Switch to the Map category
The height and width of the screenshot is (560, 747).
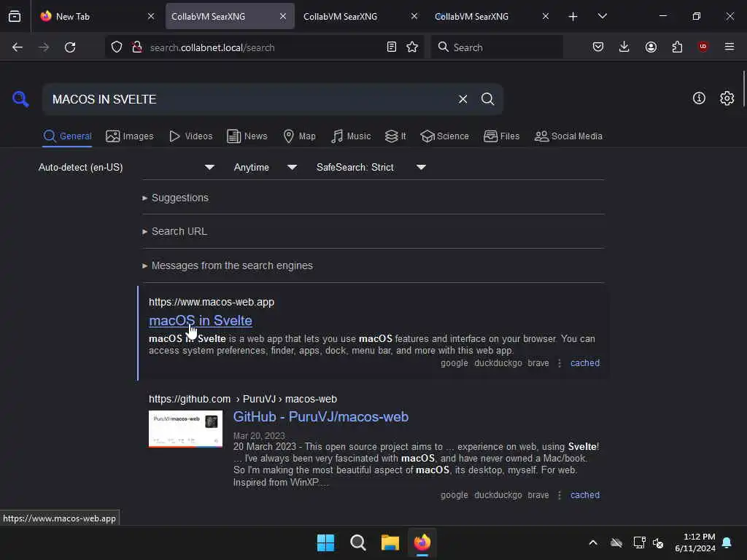(x=299, y=136)
